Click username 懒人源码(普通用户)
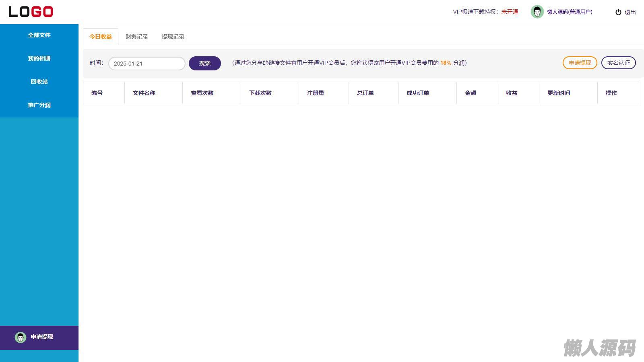This screenshot has height=362, width=644. click(570, 12)
